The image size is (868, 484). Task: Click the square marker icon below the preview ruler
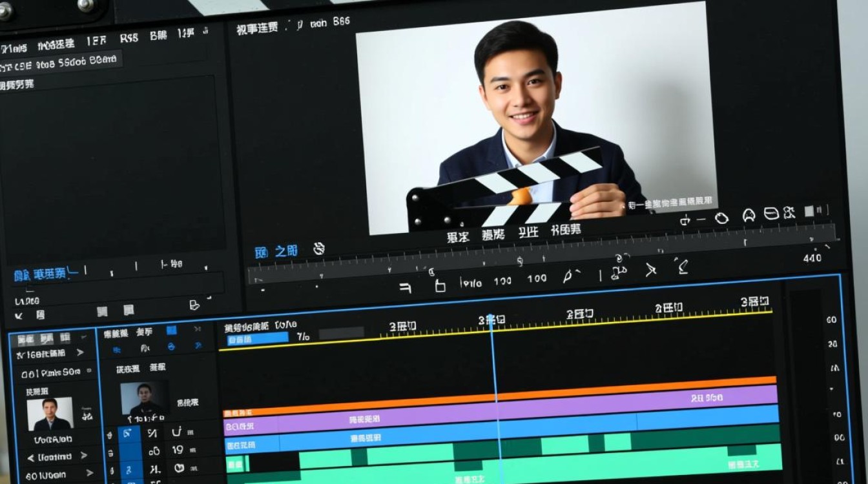pos(440,285)
